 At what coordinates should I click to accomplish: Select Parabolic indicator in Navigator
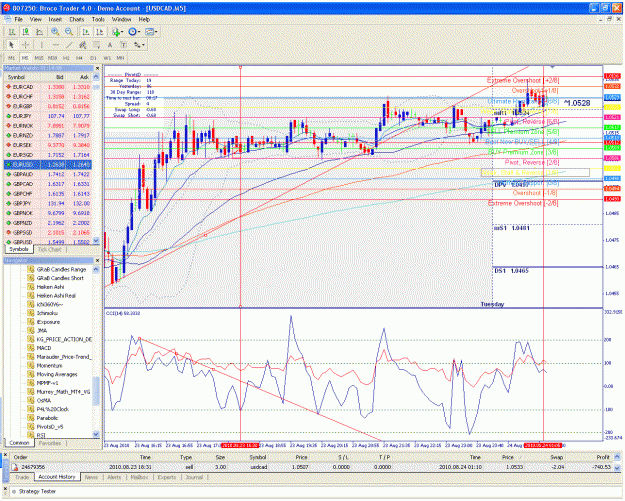(x=47, y=418)
